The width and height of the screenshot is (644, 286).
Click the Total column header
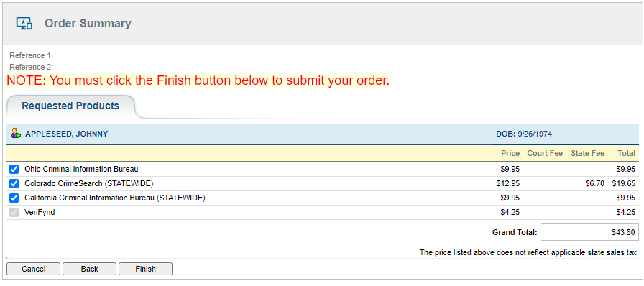(626, 153)
